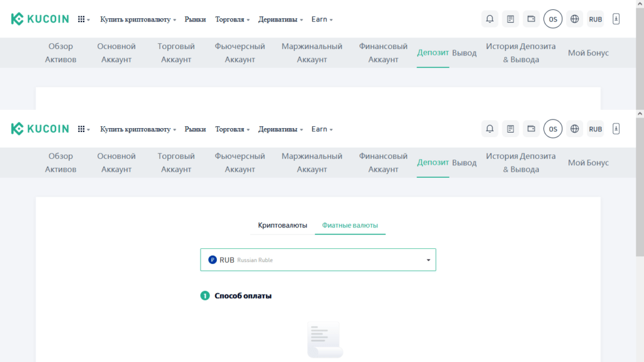Click the globe language icon in the lower header
This screenshot has height=362, width=644.
pos(574,129)
